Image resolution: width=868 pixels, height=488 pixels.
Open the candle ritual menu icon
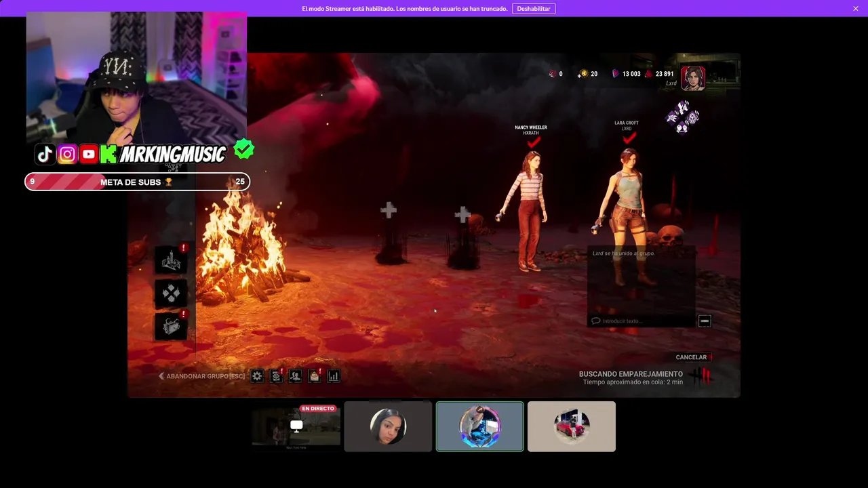[171, 260]
